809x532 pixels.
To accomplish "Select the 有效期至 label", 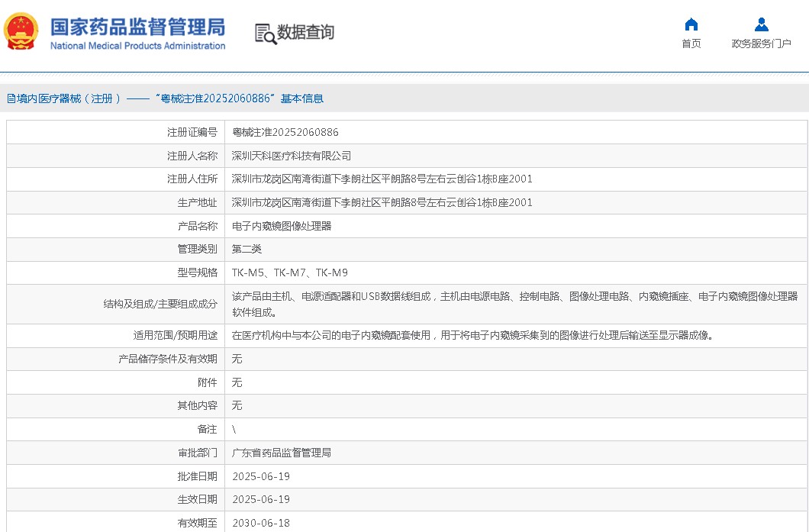I will coord(198,524).
